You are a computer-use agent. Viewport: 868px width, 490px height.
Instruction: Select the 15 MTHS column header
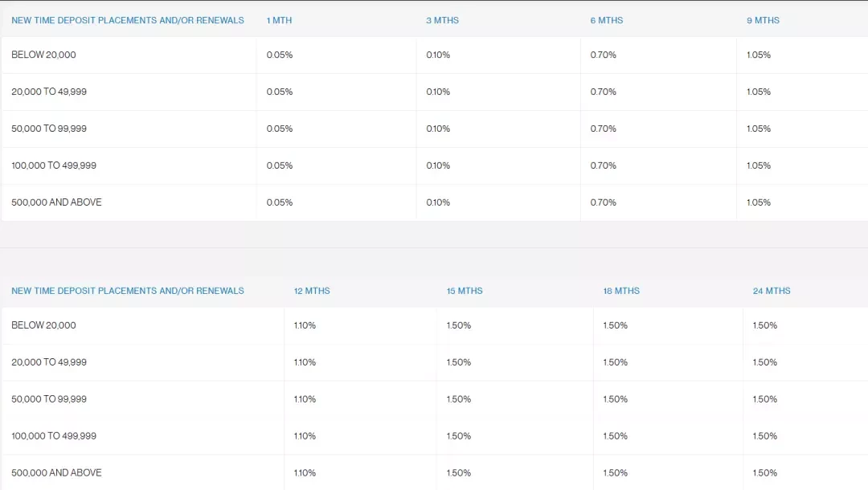[x=465, y=291]
